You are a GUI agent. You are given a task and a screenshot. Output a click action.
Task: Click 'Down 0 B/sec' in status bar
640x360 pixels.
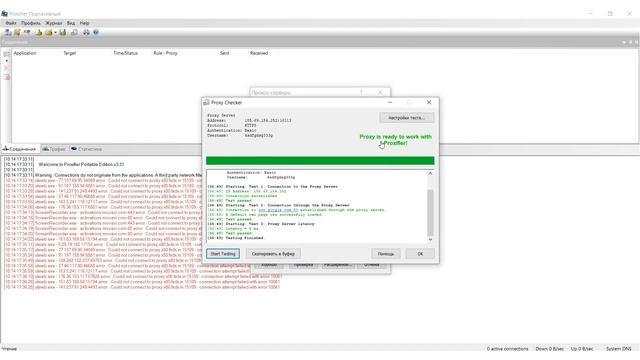549,349
